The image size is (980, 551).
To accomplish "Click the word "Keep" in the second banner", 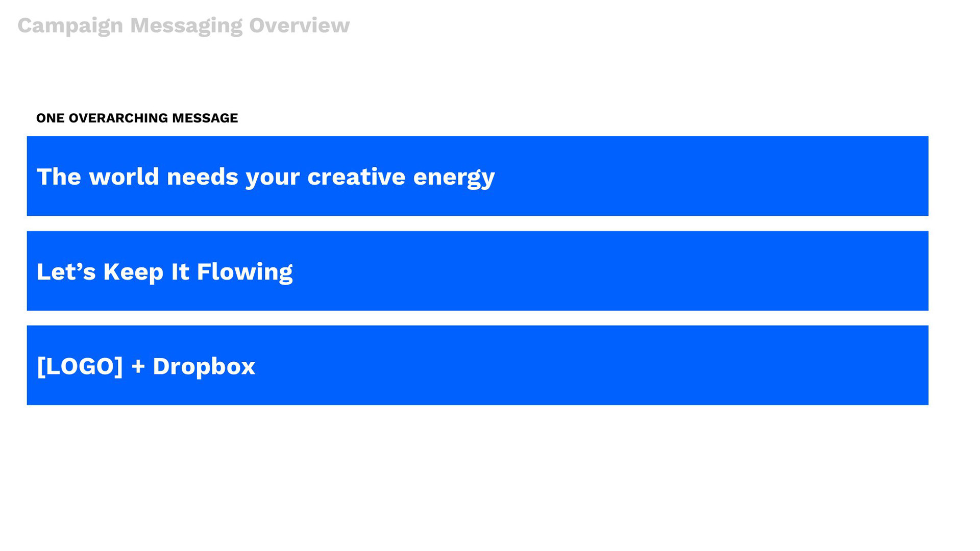I will 133,271.
